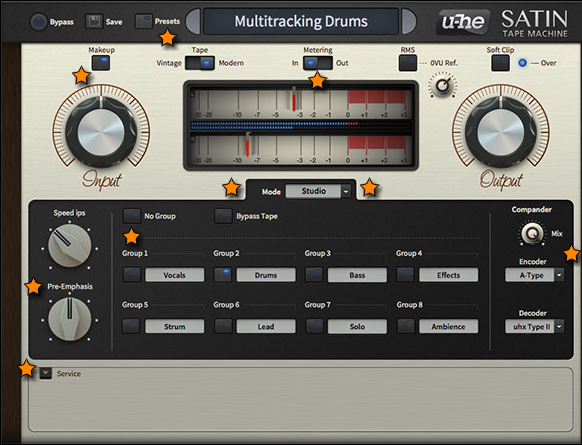The width and height of the screenshot is (582, 445).
Task: Open the Decoder uhx Type II dropdown
Action: tap(534, 327)
